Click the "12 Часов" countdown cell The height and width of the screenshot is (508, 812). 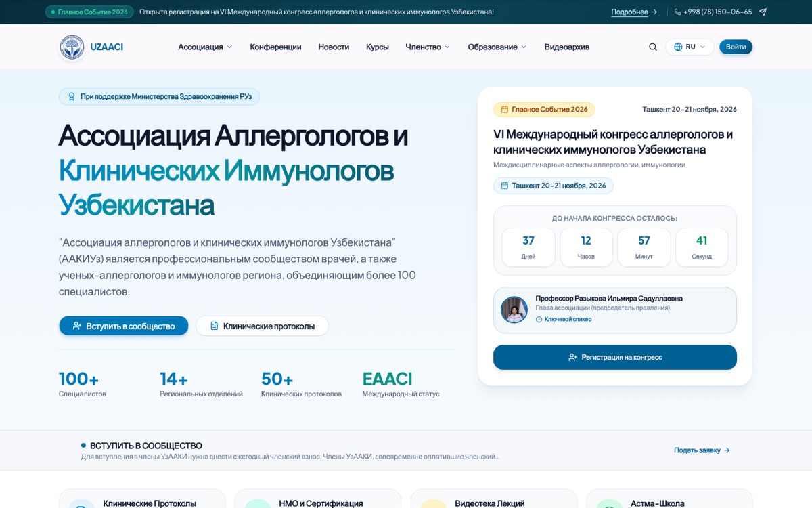(x=586, y=247)
